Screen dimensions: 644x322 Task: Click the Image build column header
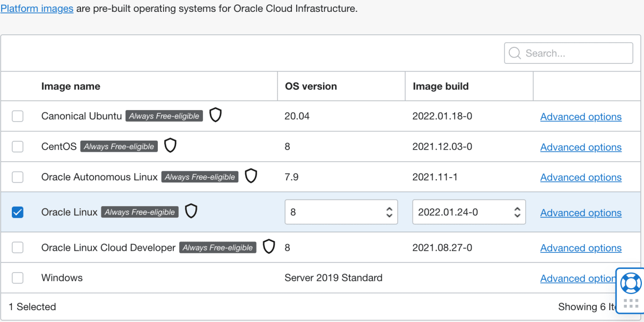coord(441,86)
